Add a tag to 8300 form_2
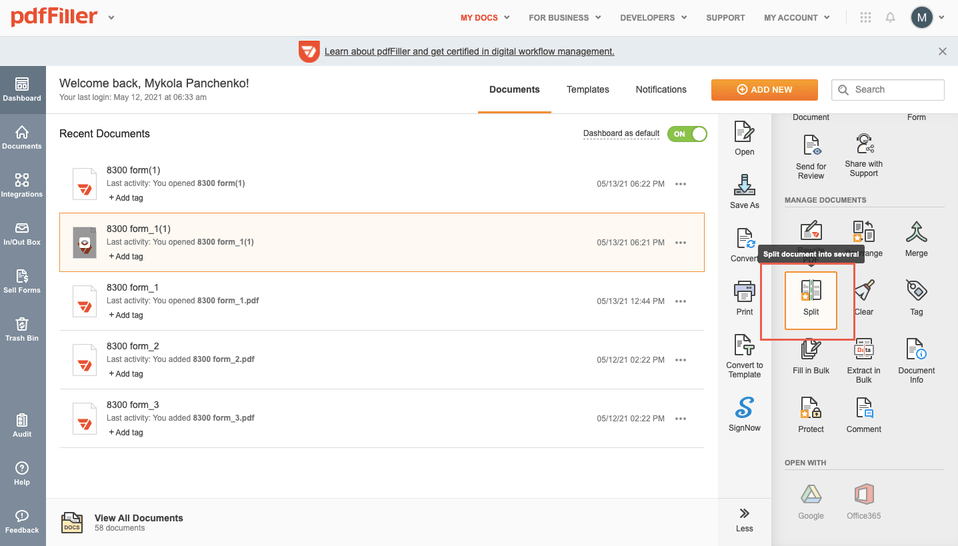This screenshot has width=958, height=546. [x=126, y=374]
